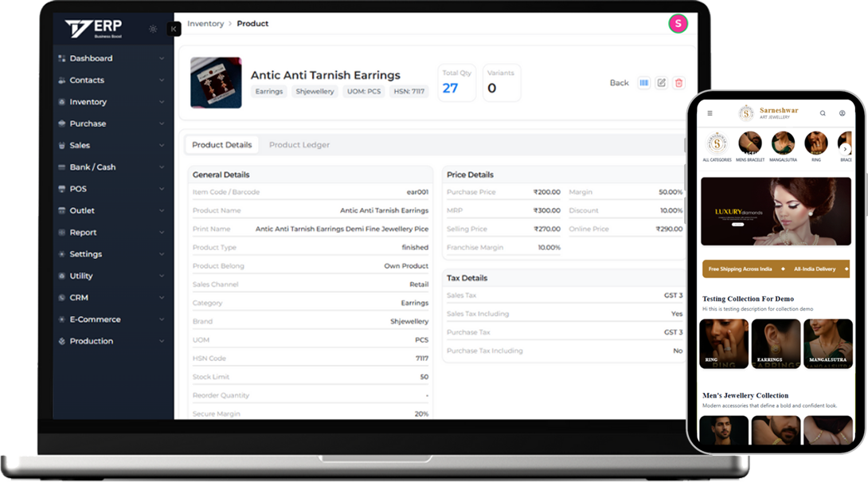Viewport: 868px width, 482px height.
Task: Select the edit product pencil icon
Action: (x=662, y=82)
